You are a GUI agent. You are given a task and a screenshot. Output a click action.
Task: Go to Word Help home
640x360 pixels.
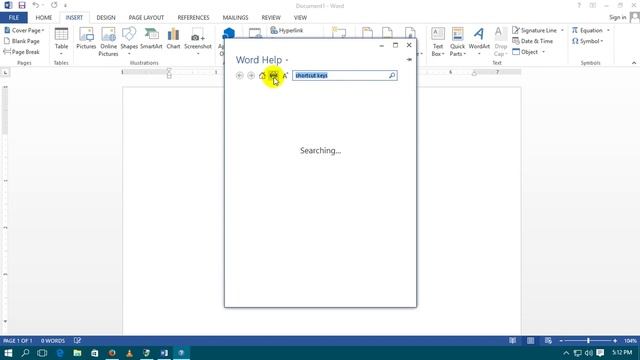coord(262,76)
